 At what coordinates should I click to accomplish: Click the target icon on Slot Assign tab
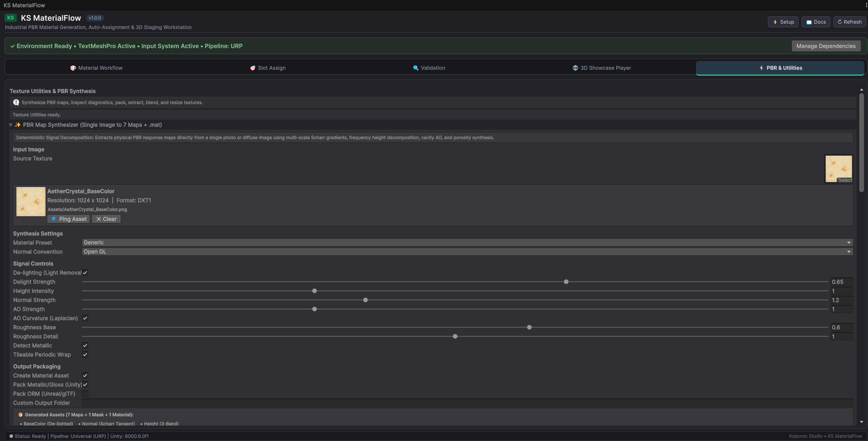click(253, 68)
